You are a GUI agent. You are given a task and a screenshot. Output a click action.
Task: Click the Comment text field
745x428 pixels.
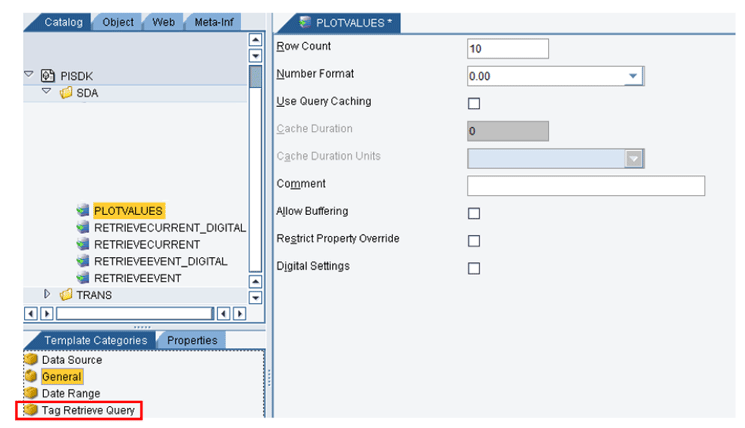click(586, 186)
